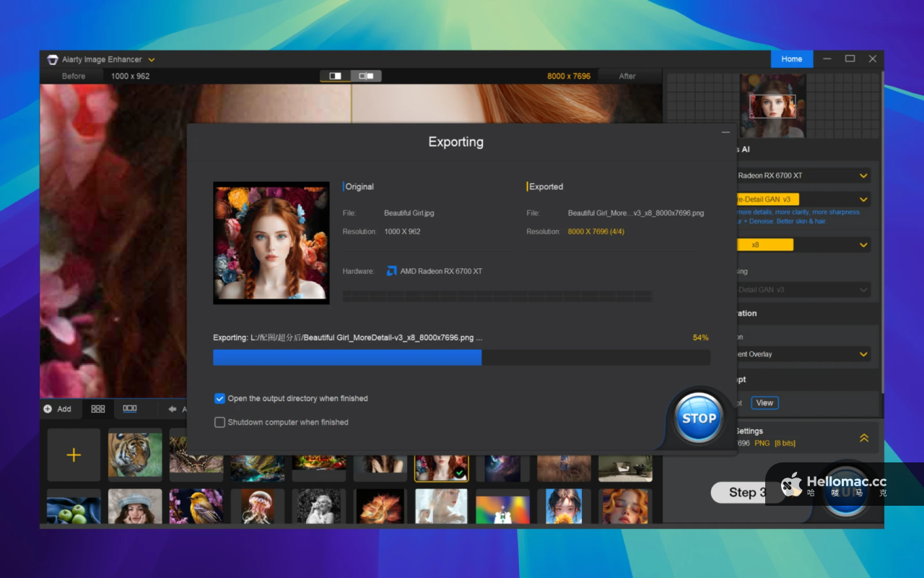The width and height of the screenshot is (924, 578).
Task: Click the blue export progress bar
Action: pos(347,358)
